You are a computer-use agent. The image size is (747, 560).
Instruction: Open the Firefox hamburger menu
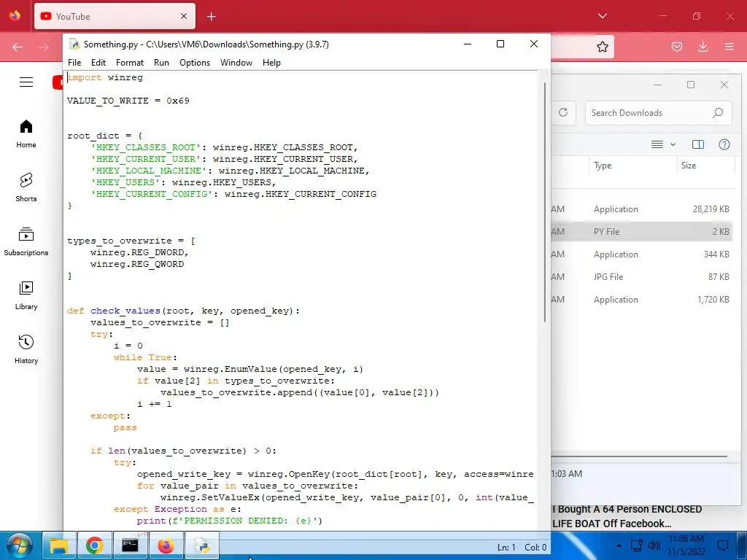coord(729,47)
